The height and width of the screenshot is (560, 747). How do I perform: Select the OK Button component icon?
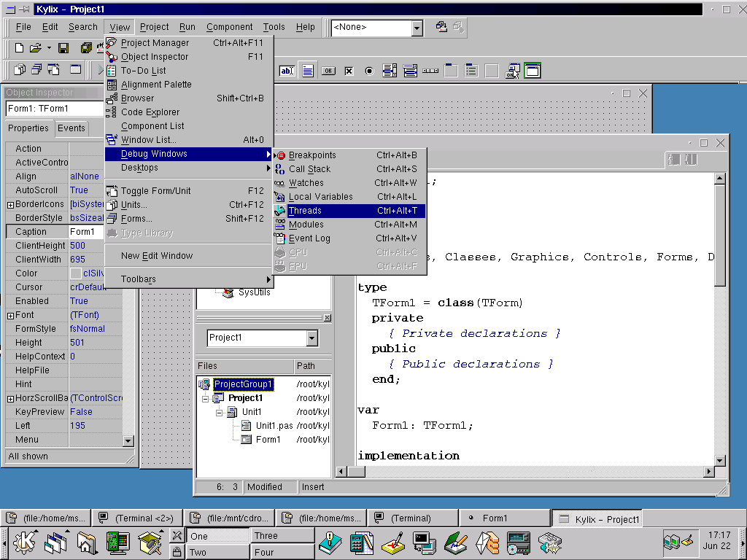(328, 71)
